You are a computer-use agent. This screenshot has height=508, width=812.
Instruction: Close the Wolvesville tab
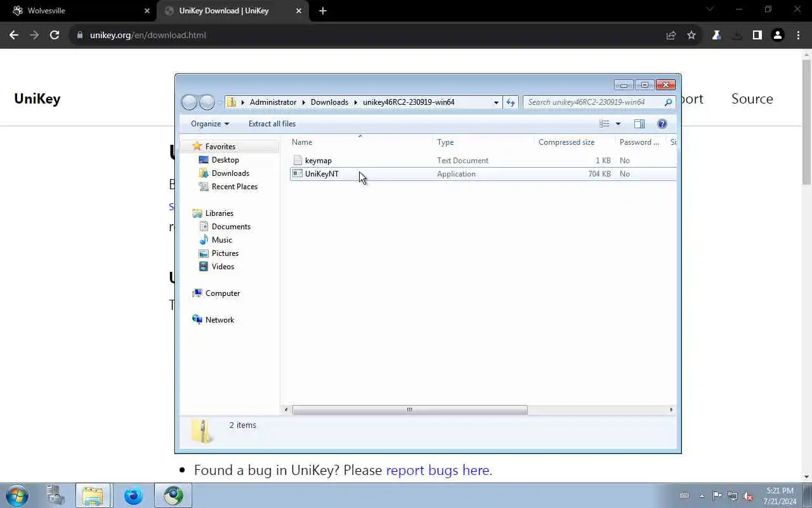pyautogui.click(x=147, y=11)
